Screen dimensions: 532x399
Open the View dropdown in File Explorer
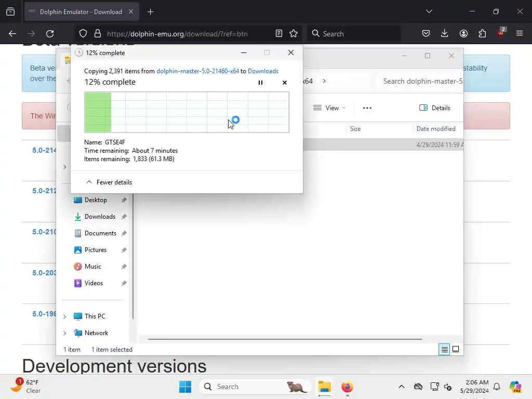point(329,108)
